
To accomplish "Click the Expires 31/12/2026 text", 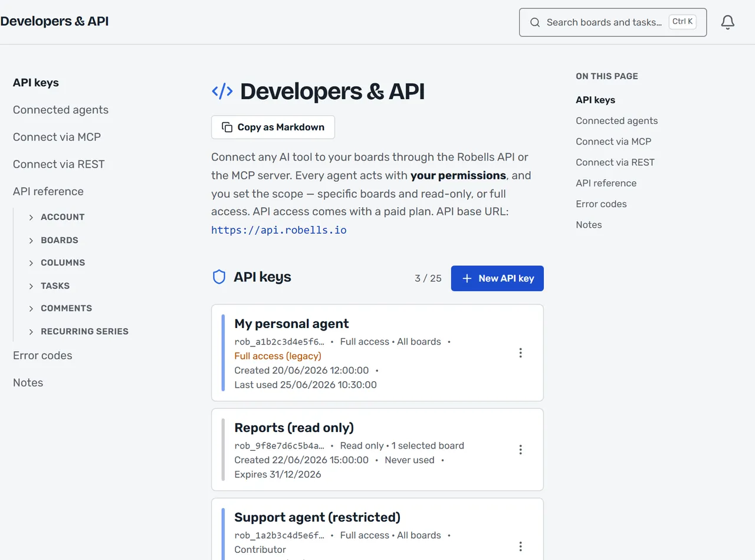I will (278, 474).
